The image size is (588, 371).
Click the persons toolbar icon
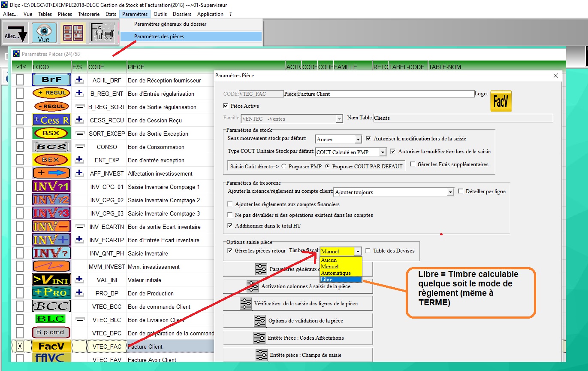pyautogui.click(x=102, y=33)
